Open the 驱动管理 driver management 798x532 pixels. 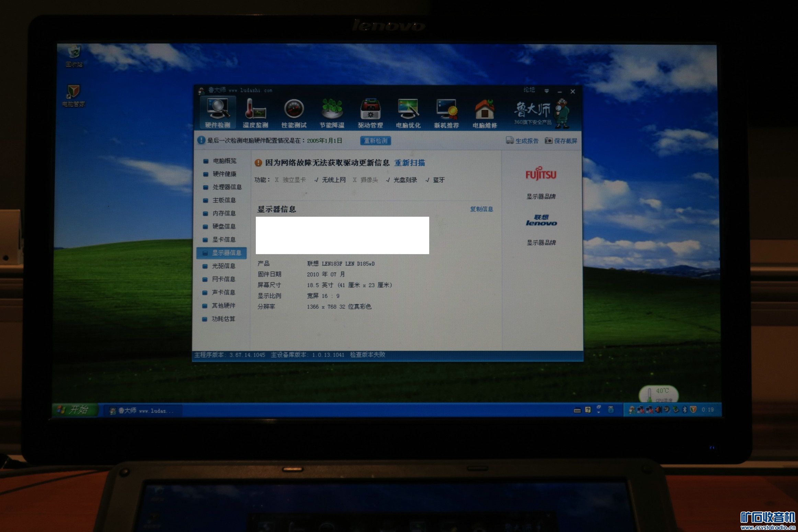[x=370, y=113]
